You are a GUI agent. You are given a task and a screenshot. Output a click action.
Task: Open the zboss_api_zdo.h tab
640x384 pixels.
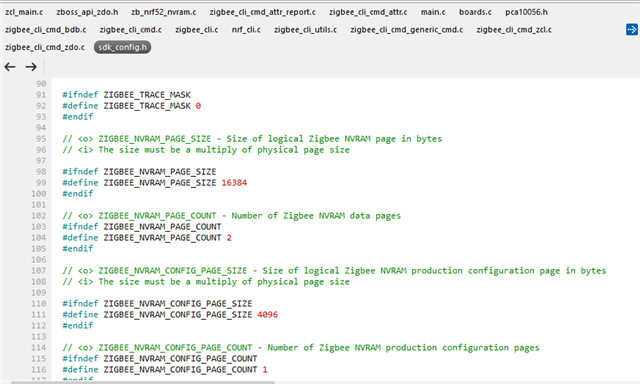[x=87, y=12]
